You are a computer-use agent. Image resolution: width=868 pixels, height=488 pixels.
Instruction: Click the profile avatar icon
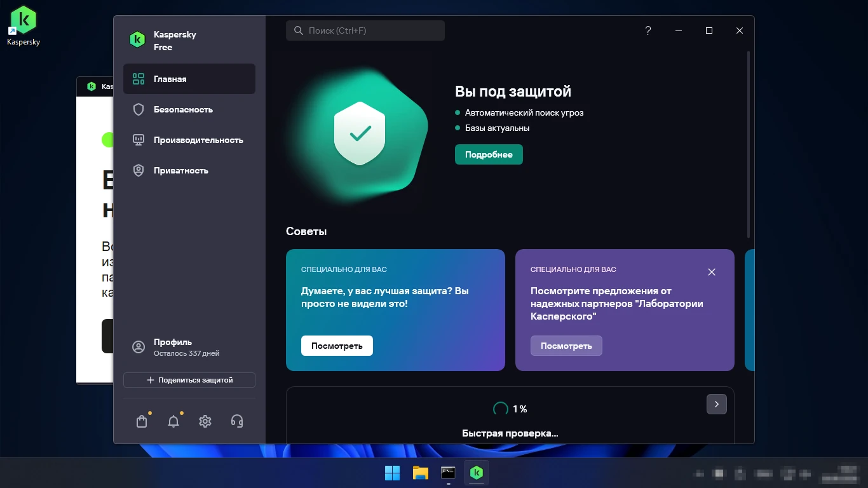139,347
